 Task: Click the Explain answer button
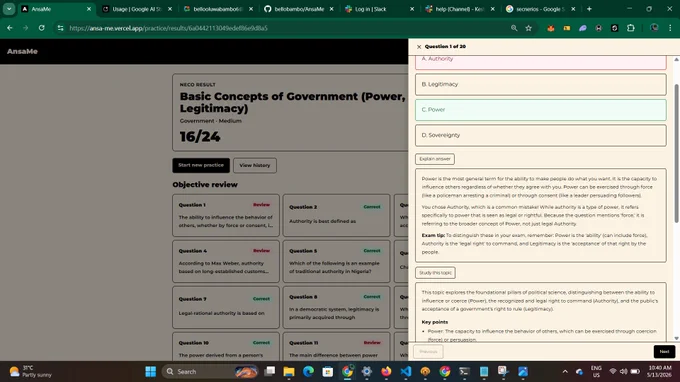[435, 159]
